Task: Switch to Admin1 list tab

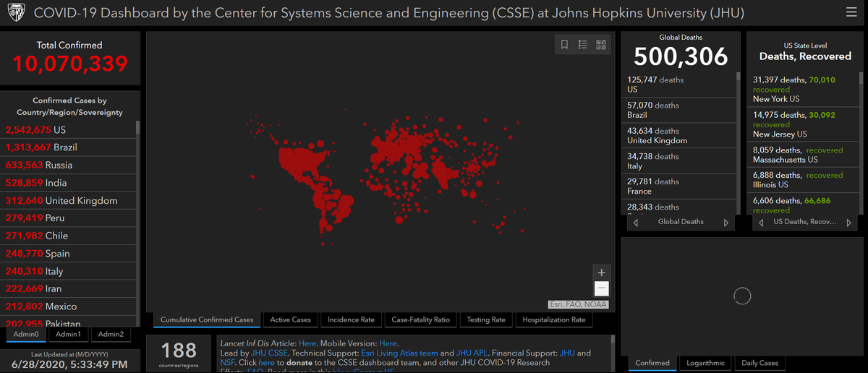Action: tap(69, 335)
